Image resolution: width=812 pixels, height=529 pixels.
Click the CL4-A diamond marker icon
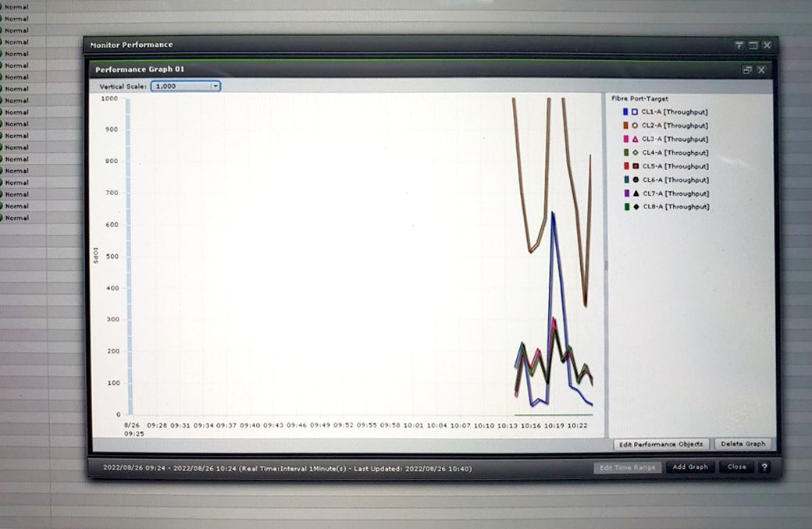[635, 153]
